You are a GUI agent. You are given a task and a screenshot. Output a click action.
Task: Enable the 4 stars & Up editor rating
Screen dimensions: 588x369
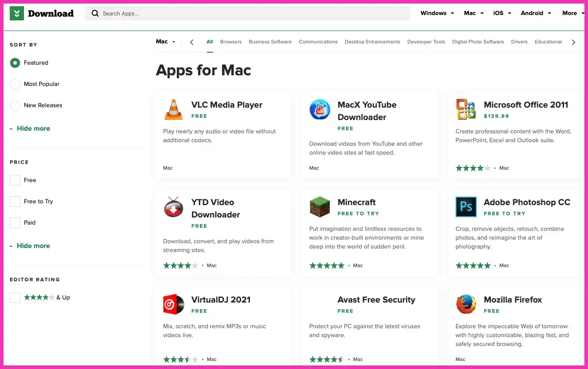(x=15, y=298)
